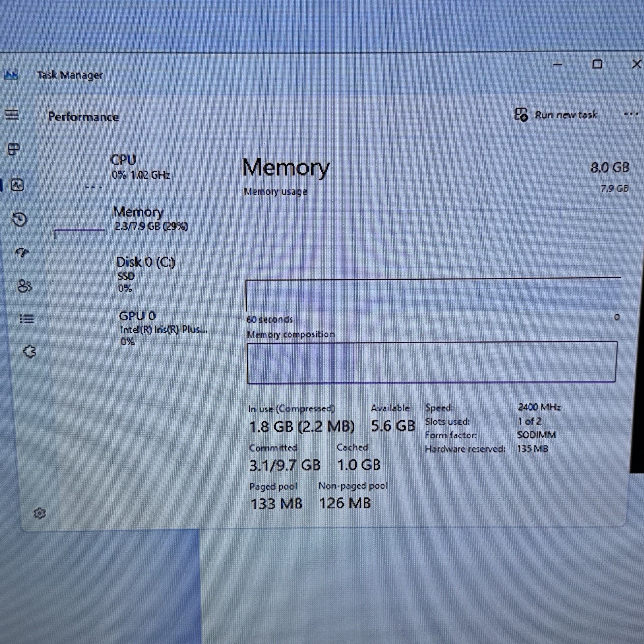The height and width of the screenshot is (644, 644).
Task: Click the Memory composition bar
Action: (x=431, y=362)
